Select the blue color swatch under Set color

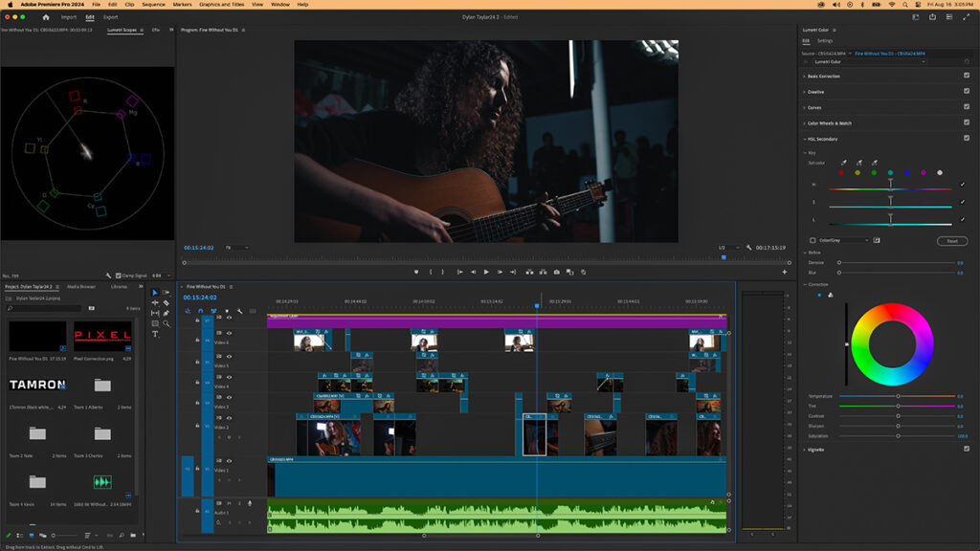click(x=906, y=173)
